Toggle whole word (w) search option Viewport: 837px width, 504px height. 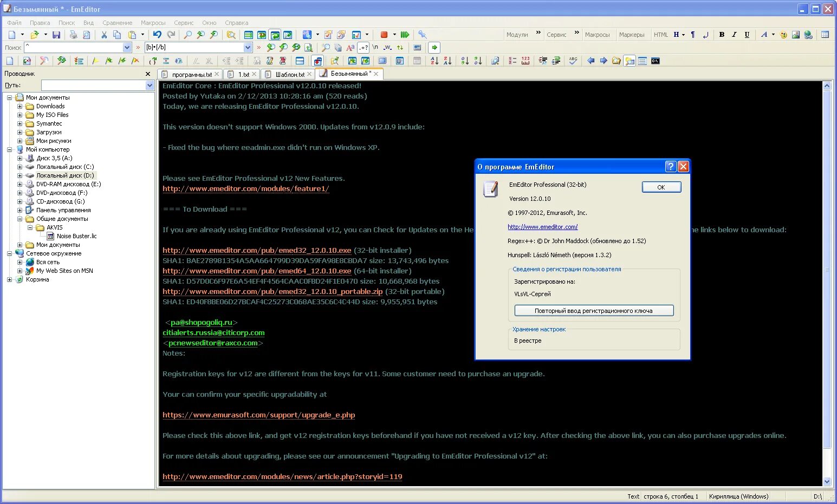click(388, 48)
